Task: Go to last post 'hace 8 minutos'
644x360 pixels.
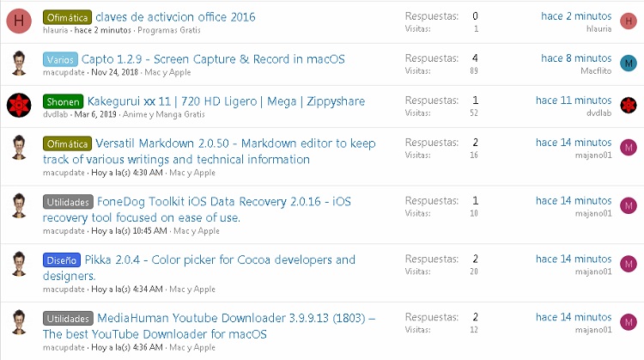Action: point(576,58)
